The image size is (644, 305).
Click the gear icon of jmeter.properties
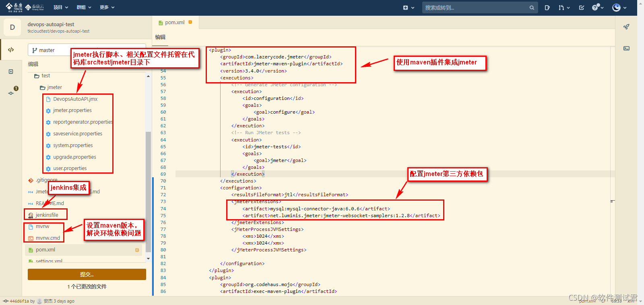(x=48, y=111)
